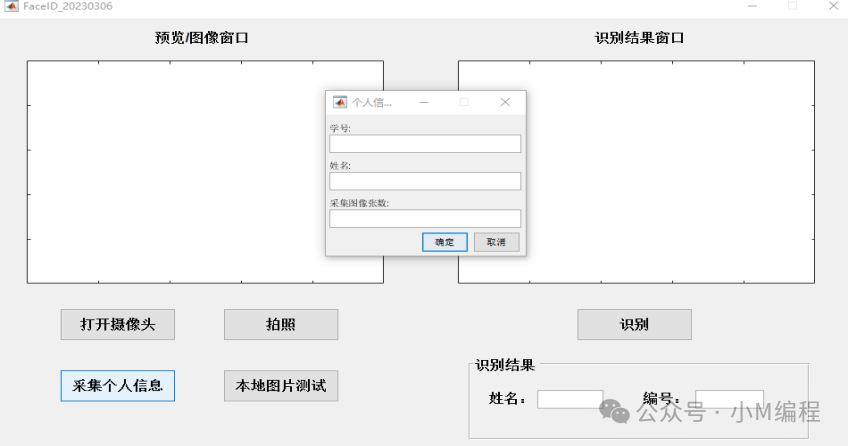Click the 学号: label
The height and width of the screenshot is (446, 848).
340,128
